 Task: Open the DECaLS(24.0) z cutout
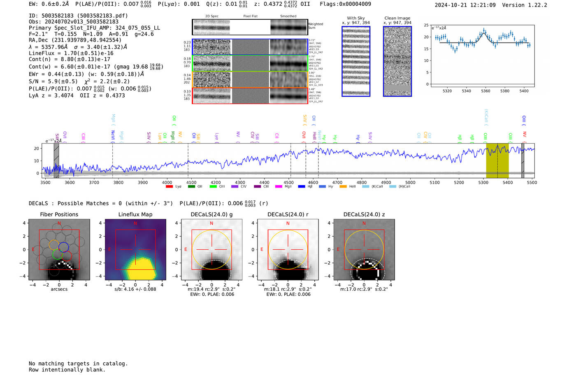click(x=364, y=250)
